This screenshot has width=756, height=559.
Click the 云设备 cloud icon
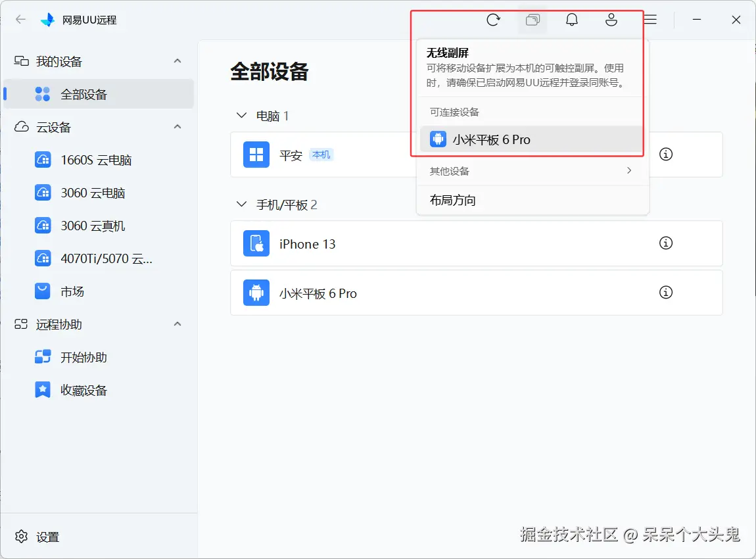coord(21,127)
